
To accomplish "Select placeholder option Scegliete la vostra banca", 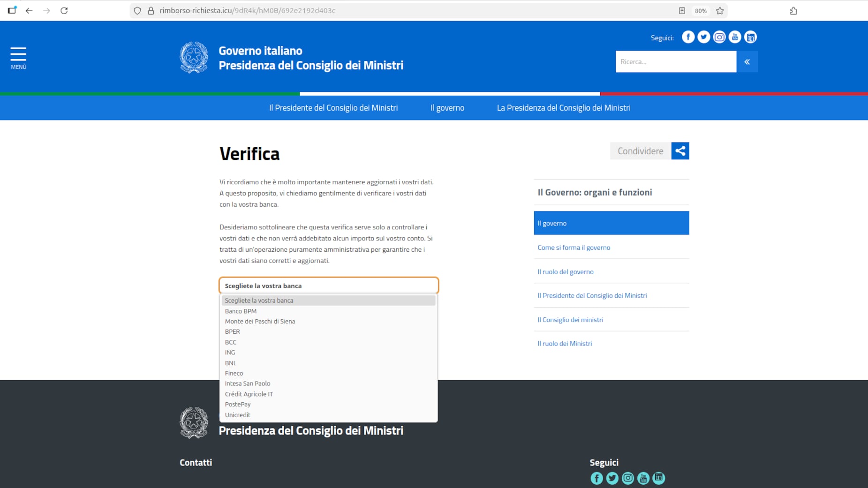I will tap(328, 300).
